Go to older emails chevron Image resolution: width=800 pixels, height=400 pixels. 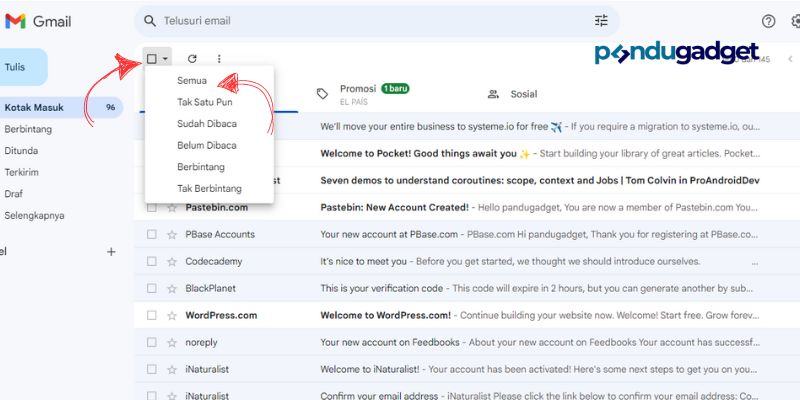(x=790, y=59)
